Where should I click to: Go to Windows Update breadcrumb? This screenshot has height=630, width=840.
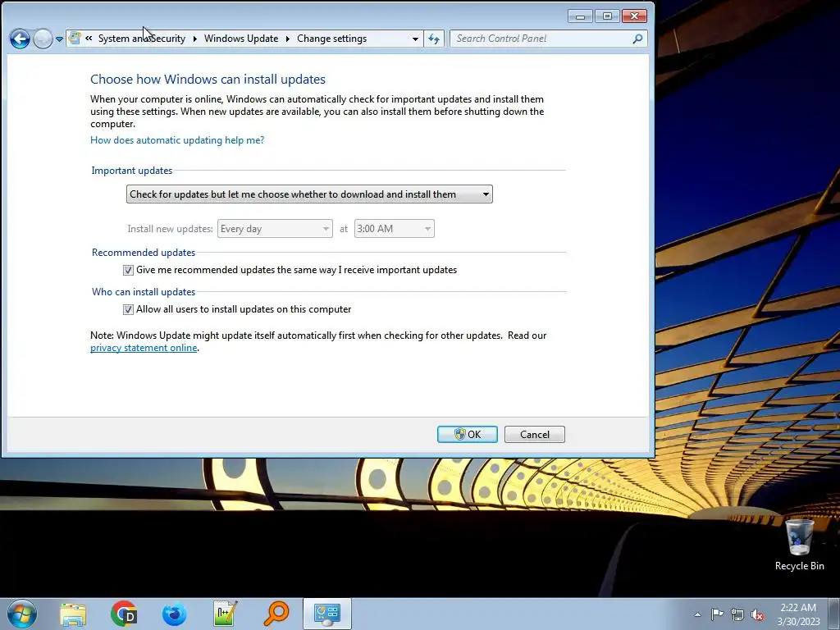click(x=241, y=39)
